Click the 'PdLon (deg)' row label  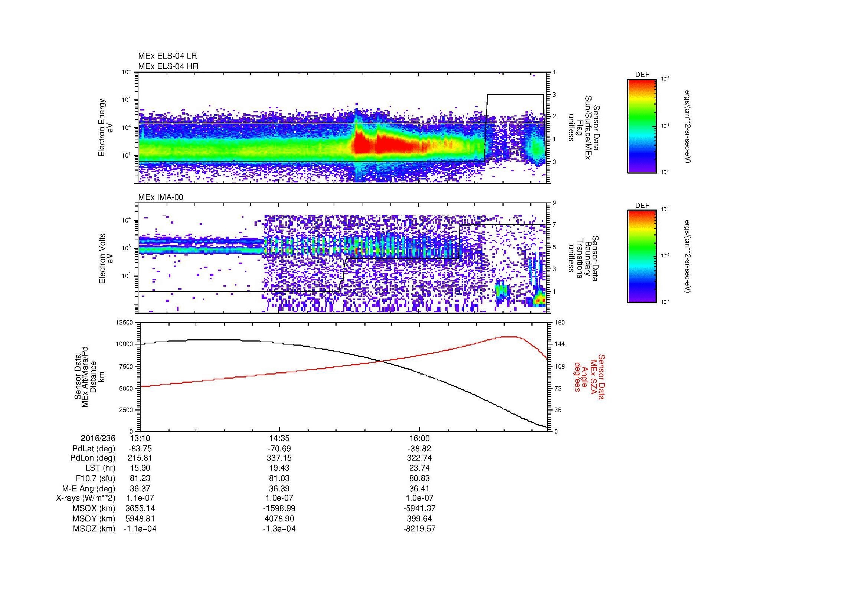pos(93,458)
